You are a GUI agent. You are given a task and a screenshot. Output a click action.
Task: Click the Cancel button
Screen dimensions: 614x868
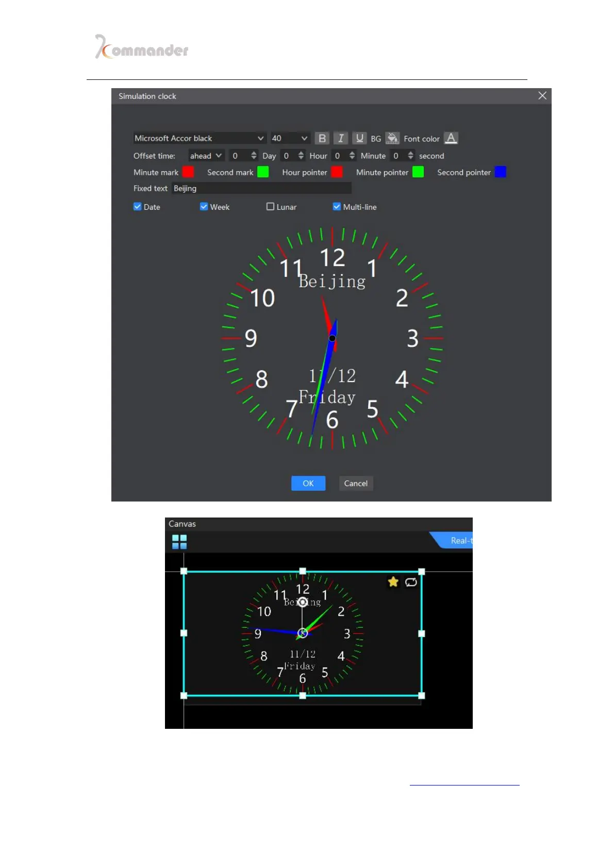[356, 483]
